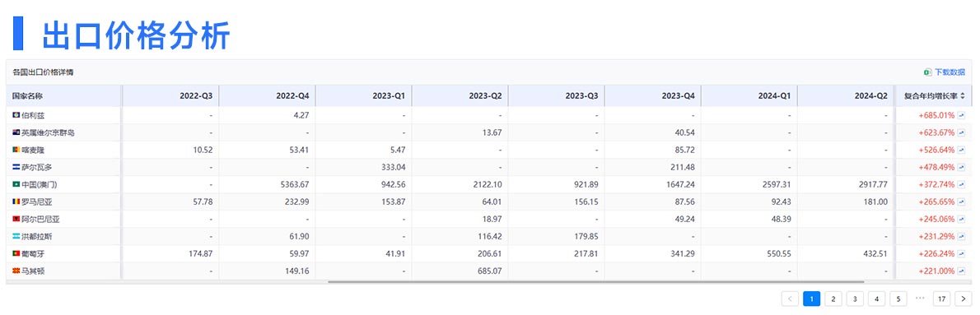
Task: Go to next page with right chevron
Action: click(964, 299)
